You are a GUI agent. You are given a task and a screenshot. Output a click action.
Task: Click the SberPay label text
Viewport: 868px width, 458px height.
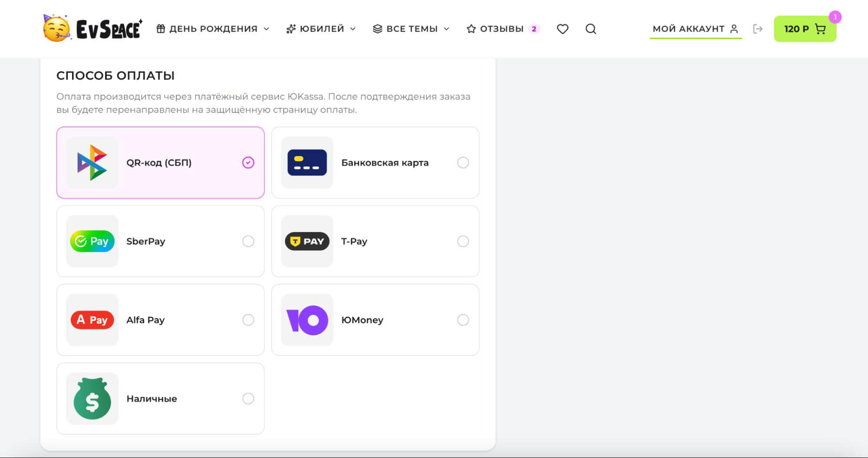coord(145,241)
